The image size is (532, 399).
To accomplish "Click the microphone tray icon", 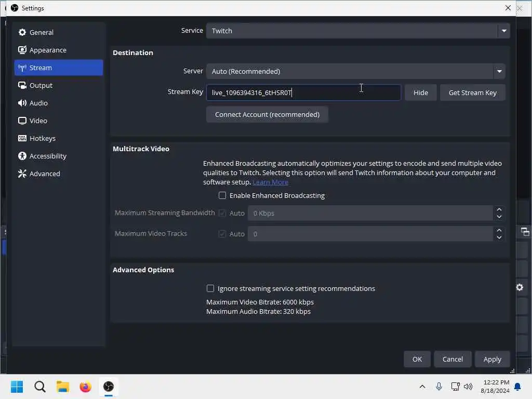I will coord(438,387).
